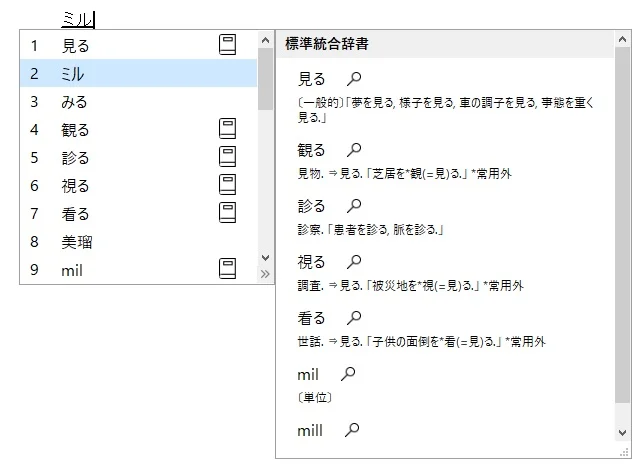Open dictionary icon beside candidate 看る

pos(227,213)
